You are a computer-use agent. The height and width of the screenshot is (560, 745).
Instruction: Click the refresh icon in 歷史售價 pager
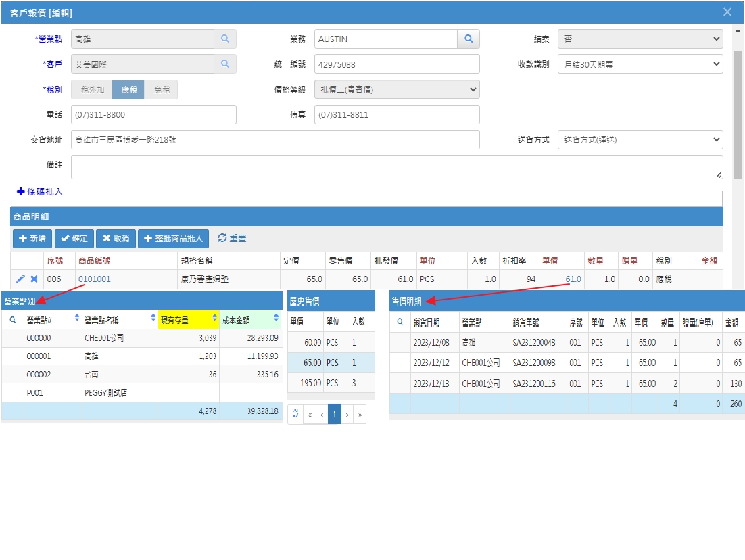295,414
